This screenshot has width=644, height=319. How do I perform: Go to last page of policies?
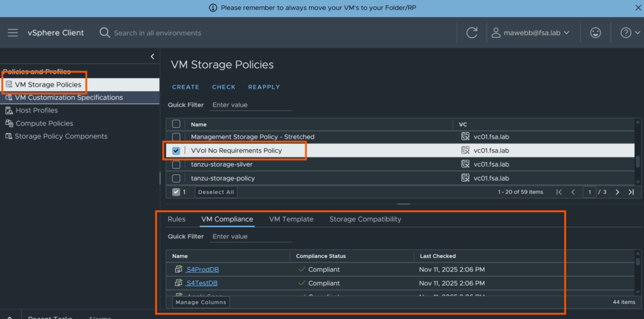tap(631, 192)
